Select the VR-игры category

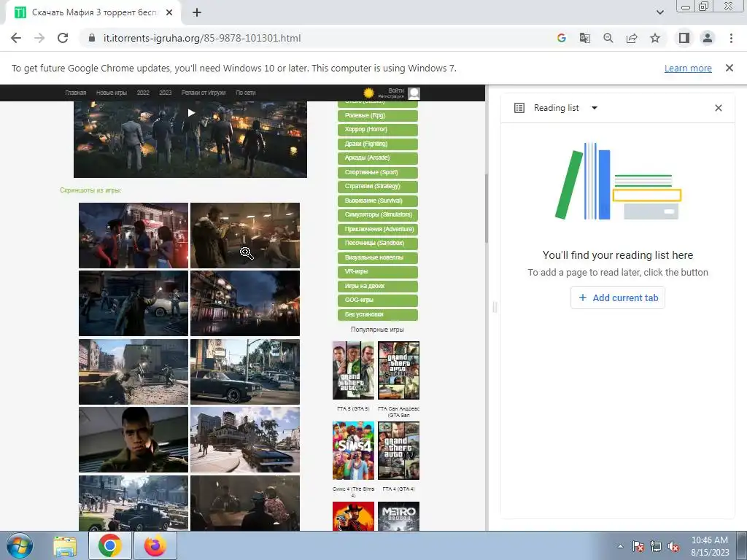[x=378, y=271]
